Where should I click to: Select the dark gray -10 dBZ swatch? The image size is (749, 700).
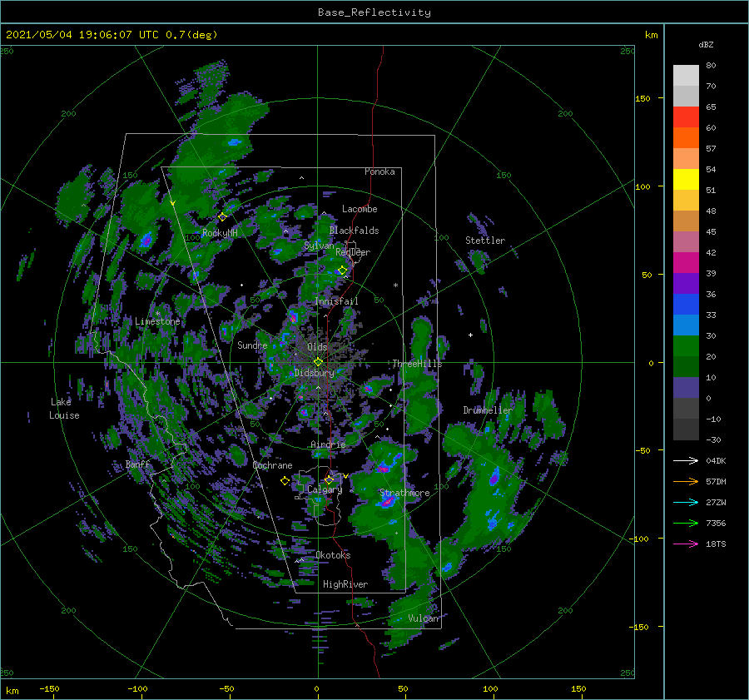tap(686, 429)
